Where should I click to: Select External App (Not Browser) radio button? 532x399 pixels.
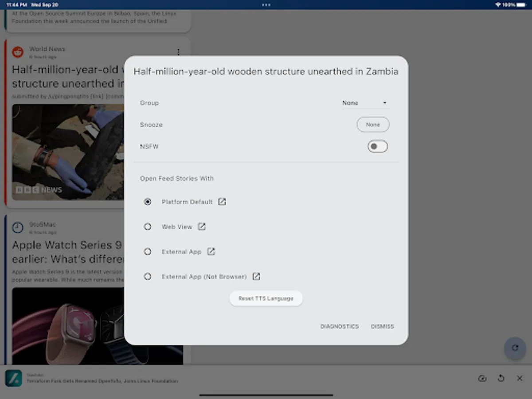click(148, 276)
